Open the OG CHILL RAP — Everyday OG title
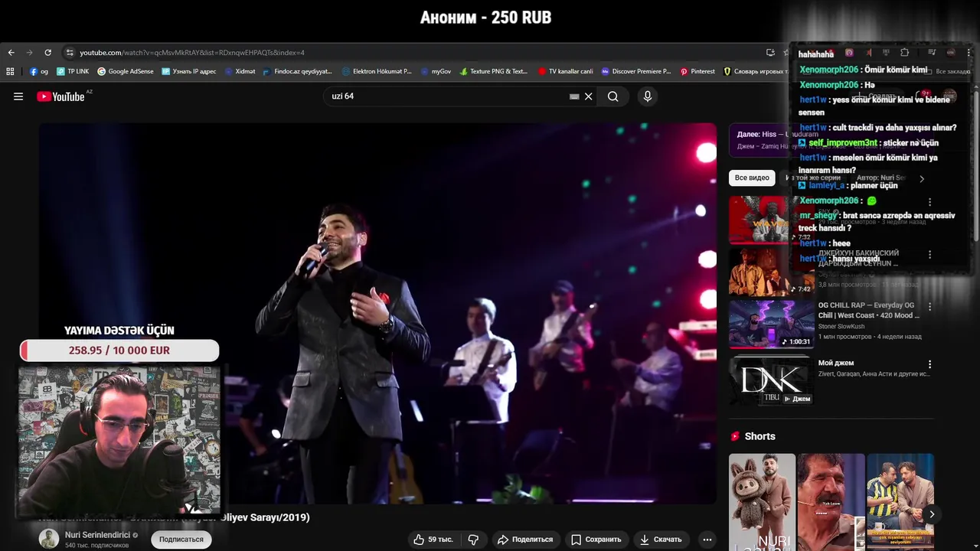 point(868,310)
